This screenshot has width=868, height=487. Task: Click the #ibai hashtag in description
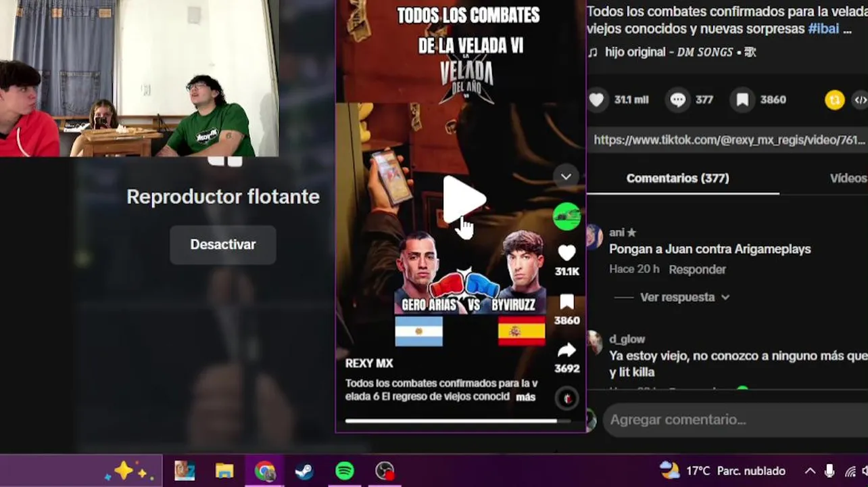click(823, 28)
